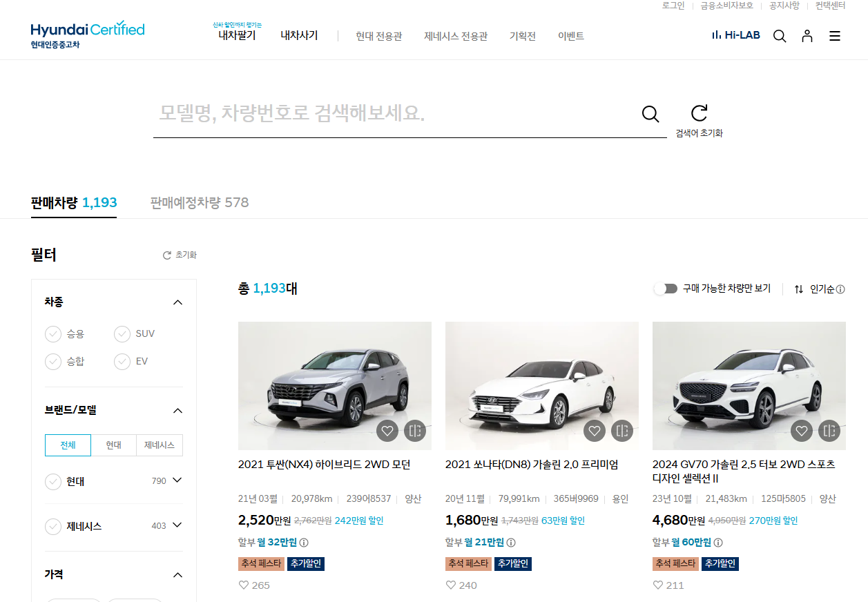Click the like heart showing 240

coord(450,585)
